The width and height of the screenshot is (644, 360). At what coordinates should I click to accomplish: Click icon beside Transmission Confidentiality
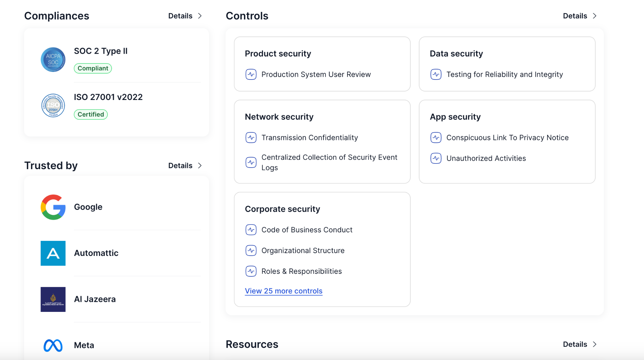251,138
